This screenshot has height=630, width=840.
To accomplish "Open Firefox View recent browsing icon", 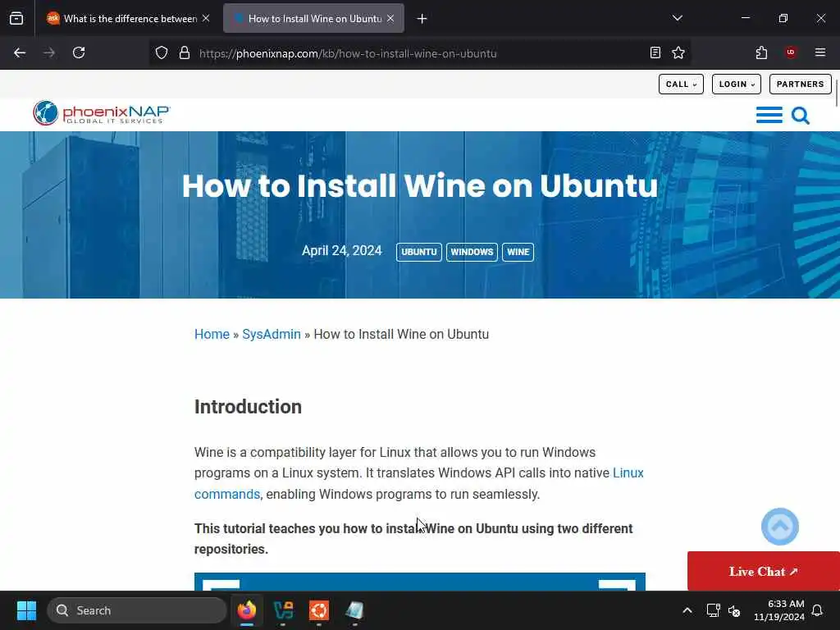I will (x=16, y=18).
